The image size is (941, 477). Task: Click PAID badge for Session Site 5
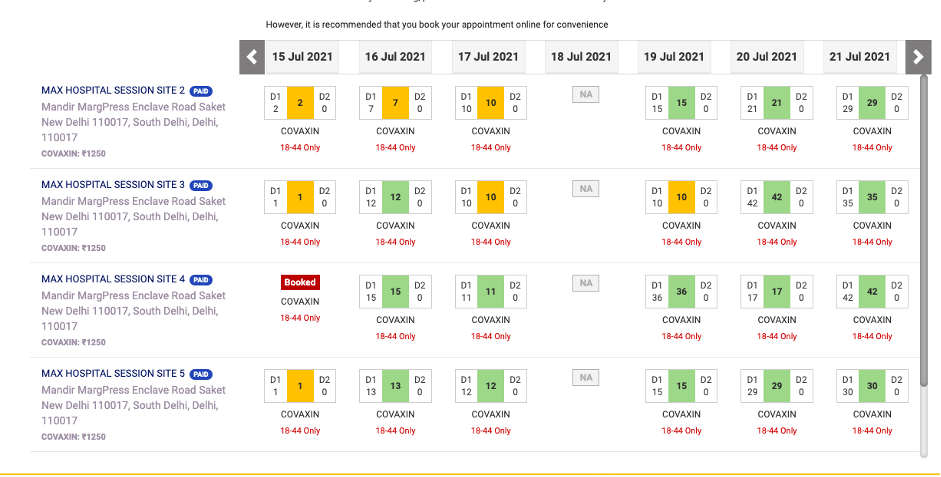pyautogui.click(x=201, y=374)
